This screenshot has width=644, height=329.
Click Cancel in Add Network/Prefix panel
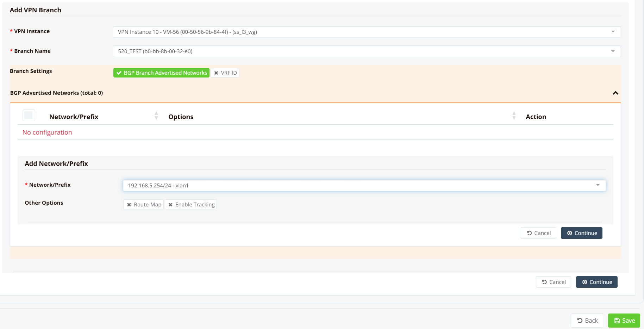click(x=538, y=233)
